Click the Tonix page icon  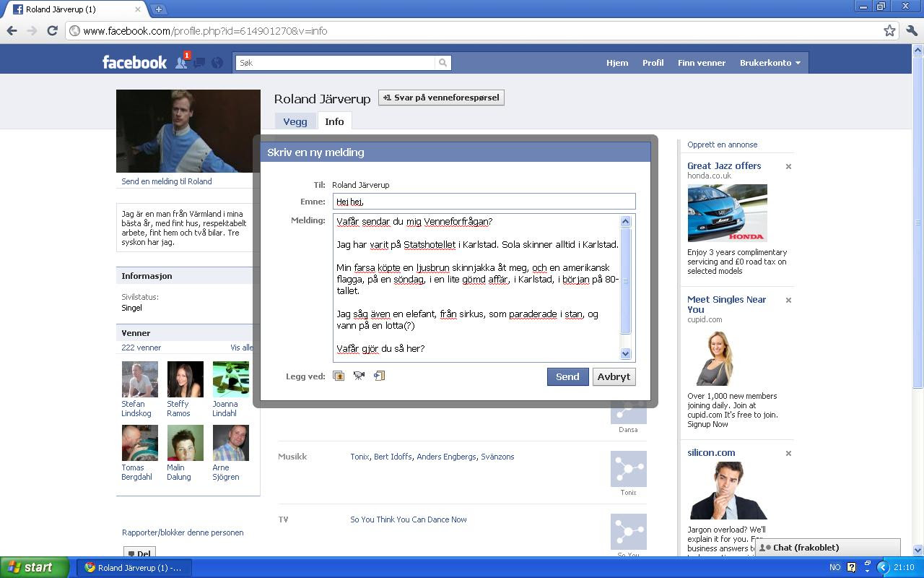628,469
